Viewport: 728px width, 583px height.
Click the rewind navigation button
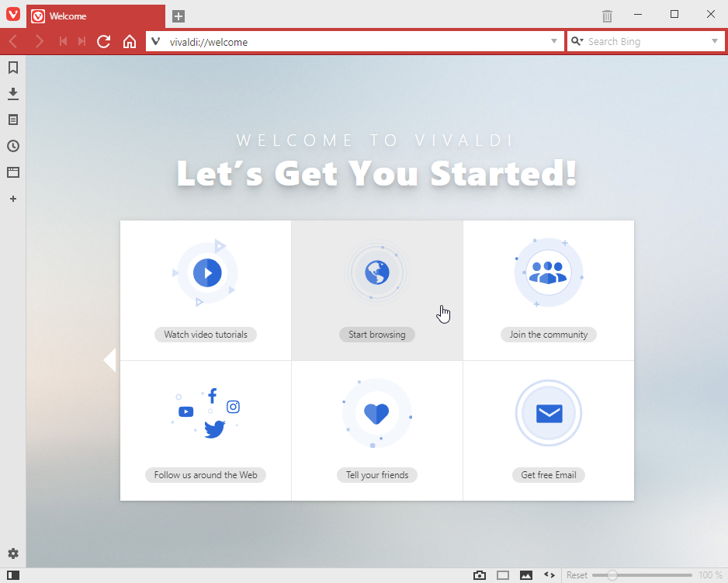point(63,41)
